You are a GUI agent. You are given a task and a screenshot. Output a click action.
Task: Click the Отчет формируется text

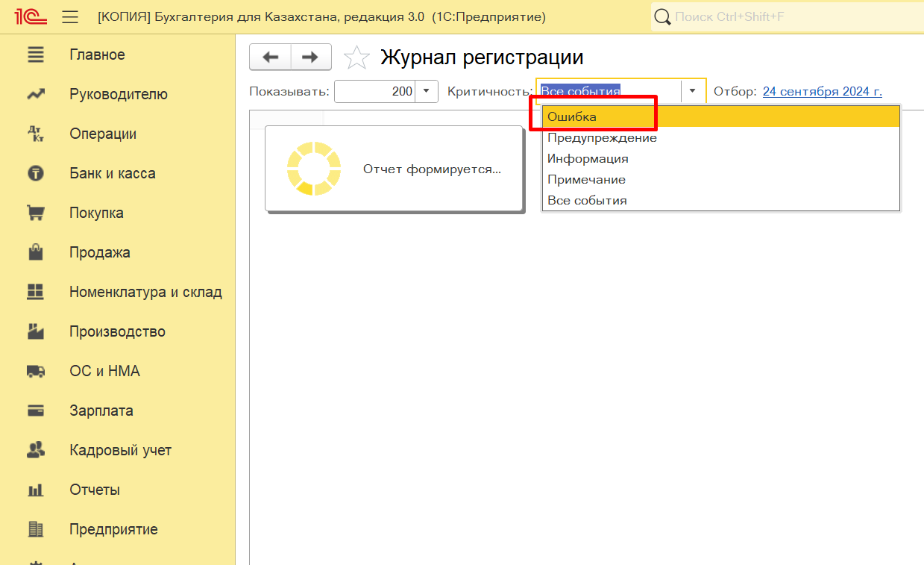pyautogui.click(x=432, y=169)
